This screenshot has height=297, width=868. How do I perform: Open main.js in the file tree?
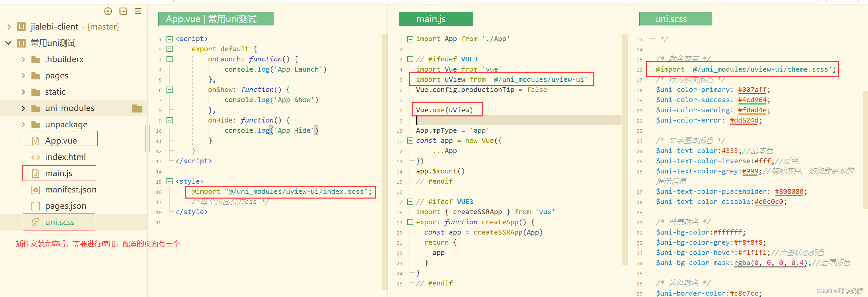(x=59, y=173)
